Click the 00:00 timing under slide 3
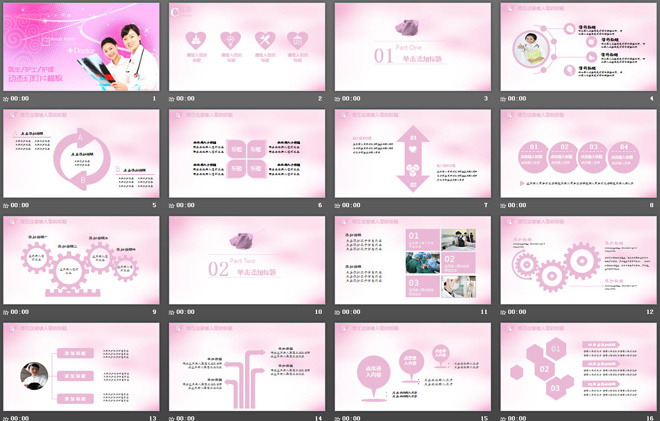The image size is (660, 421). pos(351,100)
